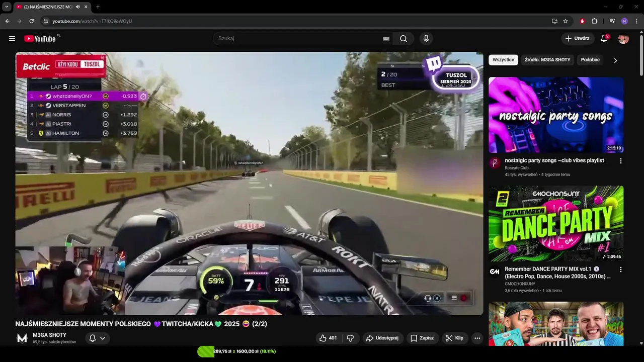Open the M3GA SHOTY channel name link

(49, 335)
